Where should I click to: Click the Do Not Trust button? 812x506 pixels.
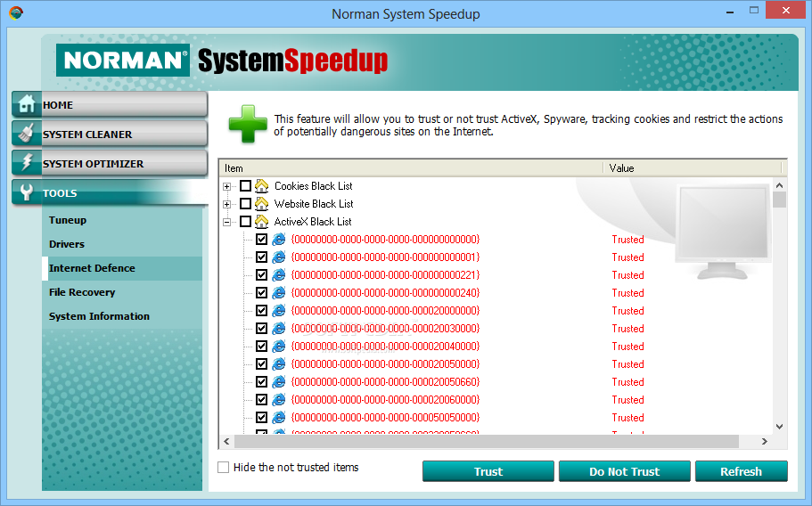coord(625,471)
